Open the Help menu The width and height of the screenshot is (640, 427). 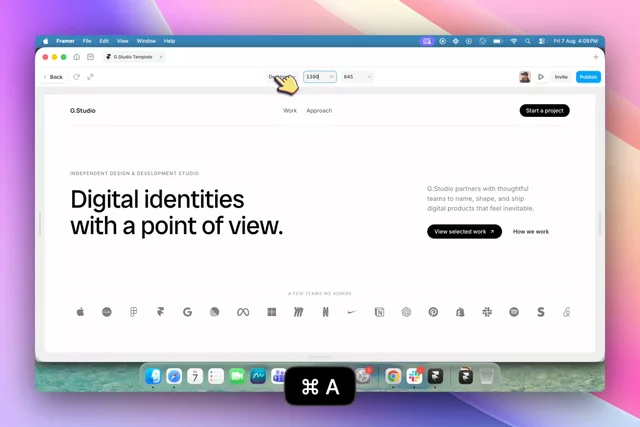[169, 41]
